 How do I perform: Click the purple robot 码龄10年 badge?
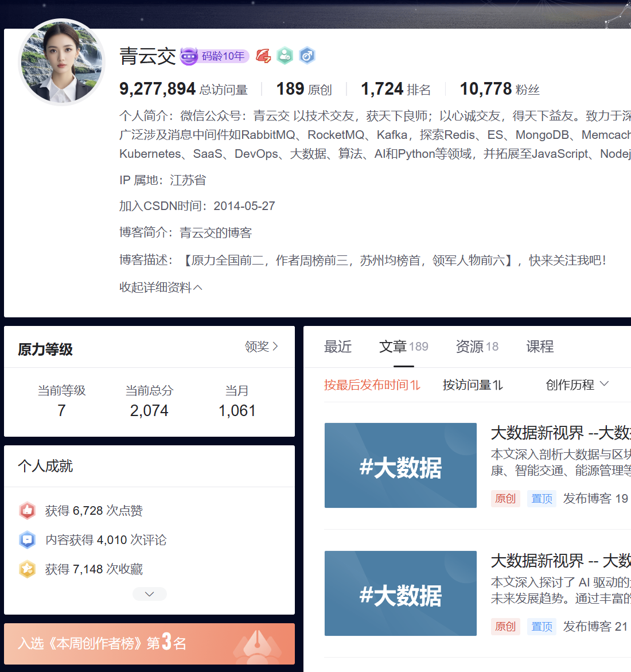[215, 56]
